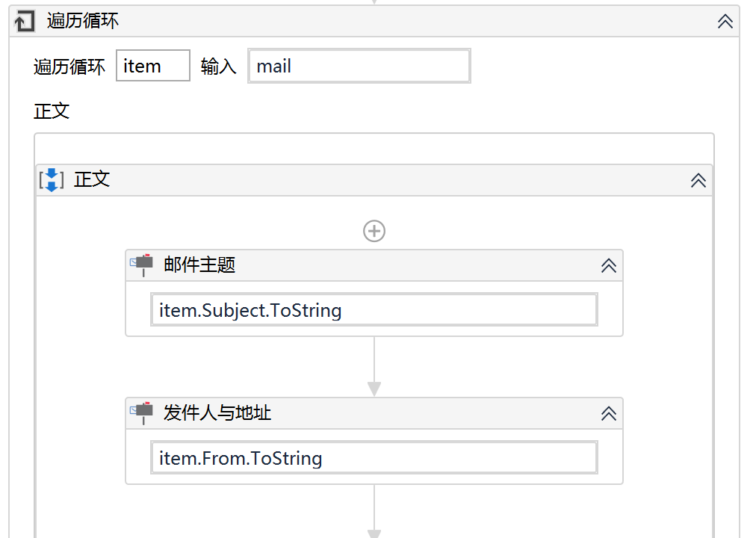The image size is (756, 538).
Task: Click the 输入 label
Action: 218,67
